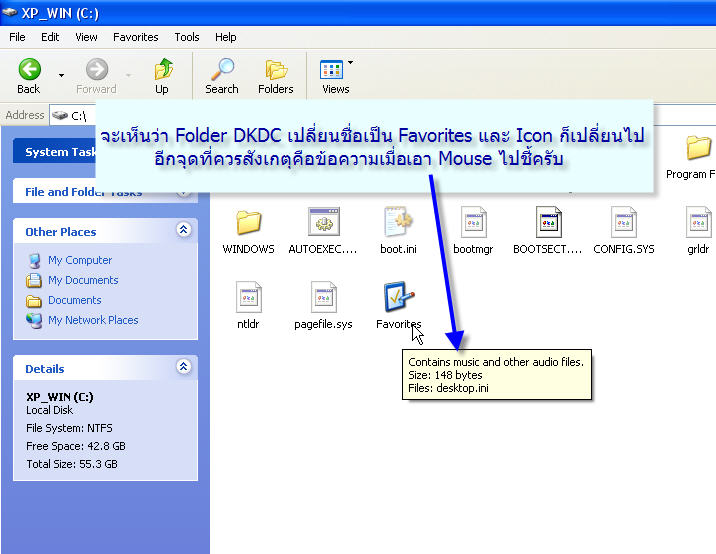Click the Up folder toolbar icon
The image size is (716, 554).
[163, 69]
